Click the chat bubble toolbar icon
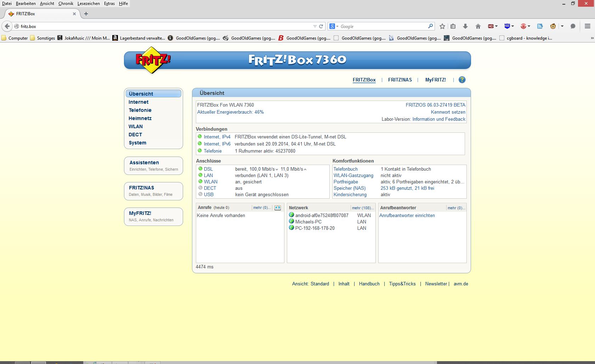 pyautogui.click(x=573, y=26)
